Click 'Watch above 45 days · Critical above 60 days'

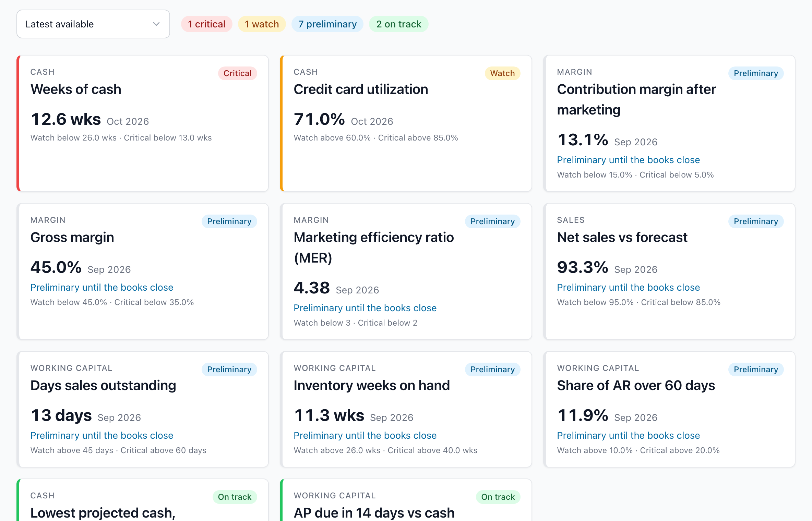pos(118,450)
